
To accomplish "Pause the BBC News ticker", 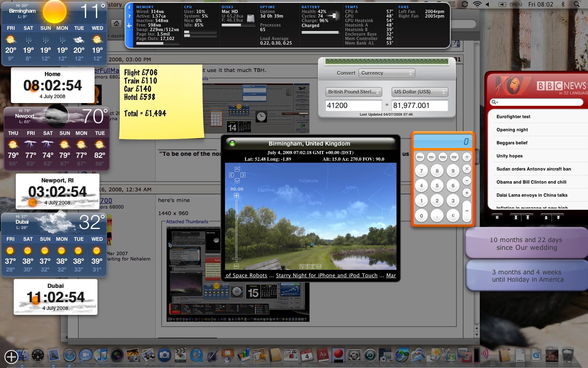I will pyautogui.click(x=497, y=218).
